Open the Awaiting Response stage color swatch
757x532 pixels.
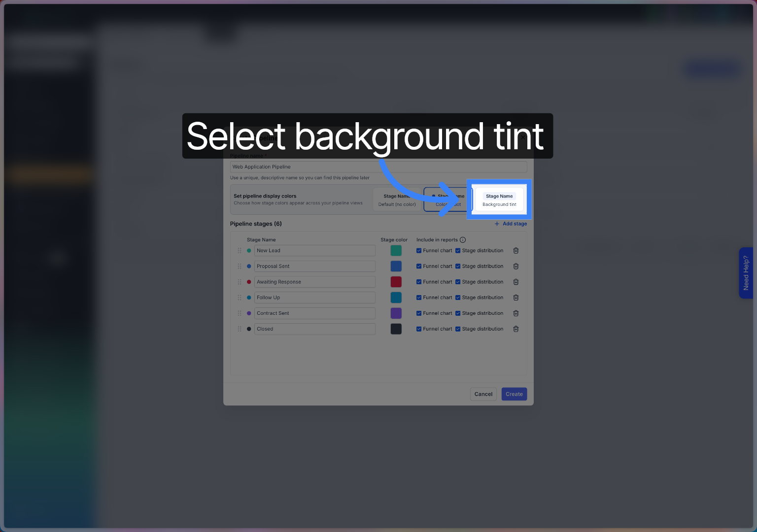point(396,282)
